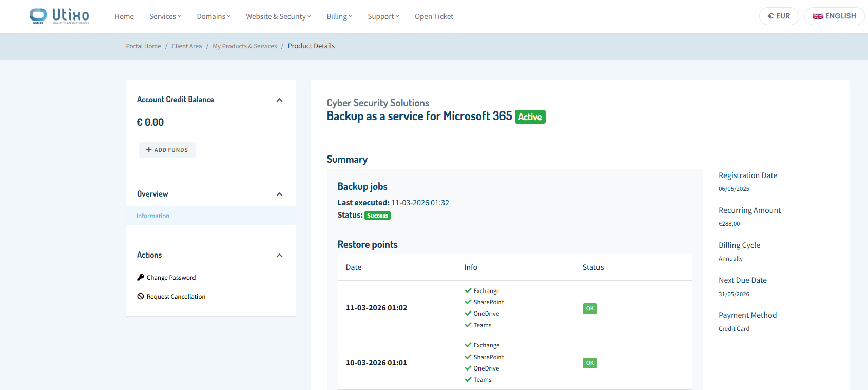The height and width of the screenshot is (390, 868).
Task: Click the Add Funds button
Action: click(x=167, y=150)
